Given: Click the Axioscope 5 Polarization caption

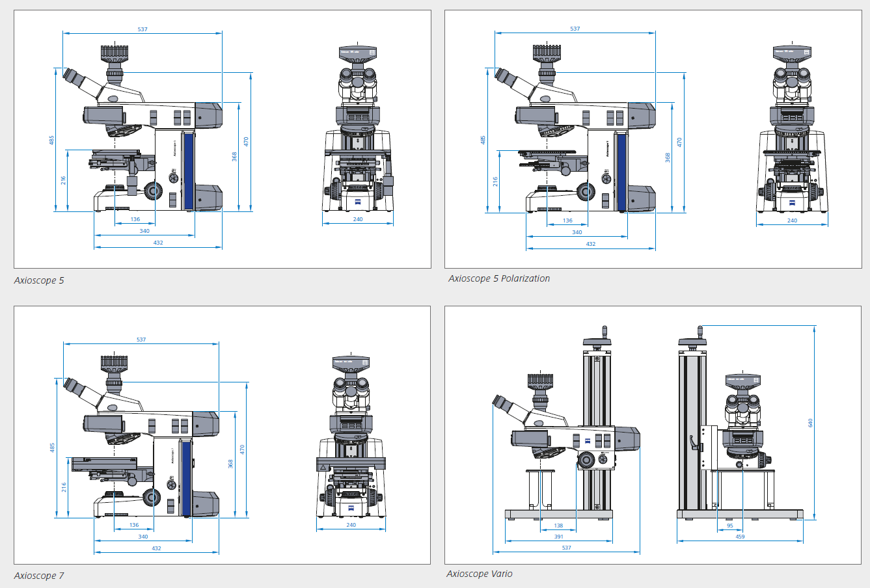Looking at the screenshot, I should [x=498, y=278].
